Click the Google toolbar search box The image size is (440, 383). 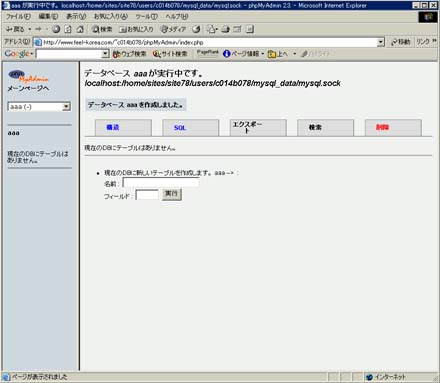69,54
